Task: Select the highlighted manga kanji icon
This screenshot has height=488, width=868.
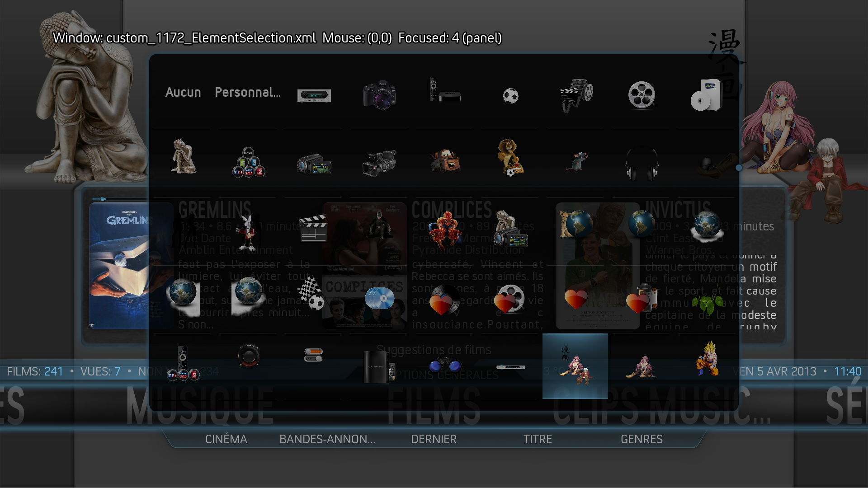Action: pyautogui.click(x=575, y=366)
